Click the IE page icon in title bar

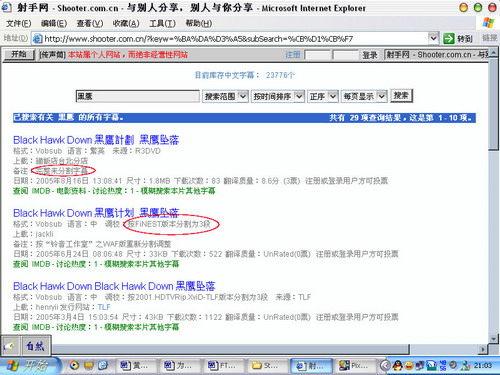point(7,7)
